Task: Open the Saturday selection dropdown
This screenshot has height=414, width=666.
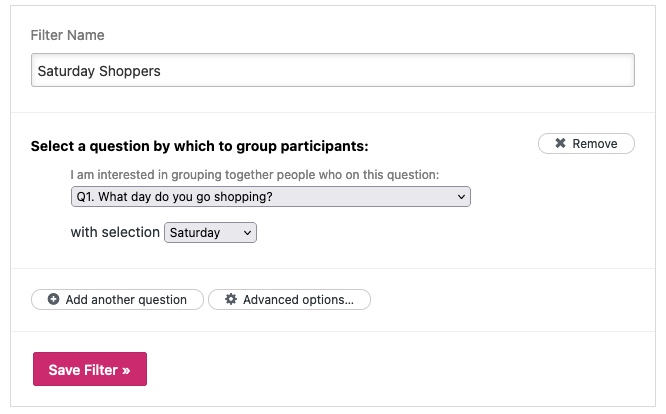Action: click(x=210, y=232)
